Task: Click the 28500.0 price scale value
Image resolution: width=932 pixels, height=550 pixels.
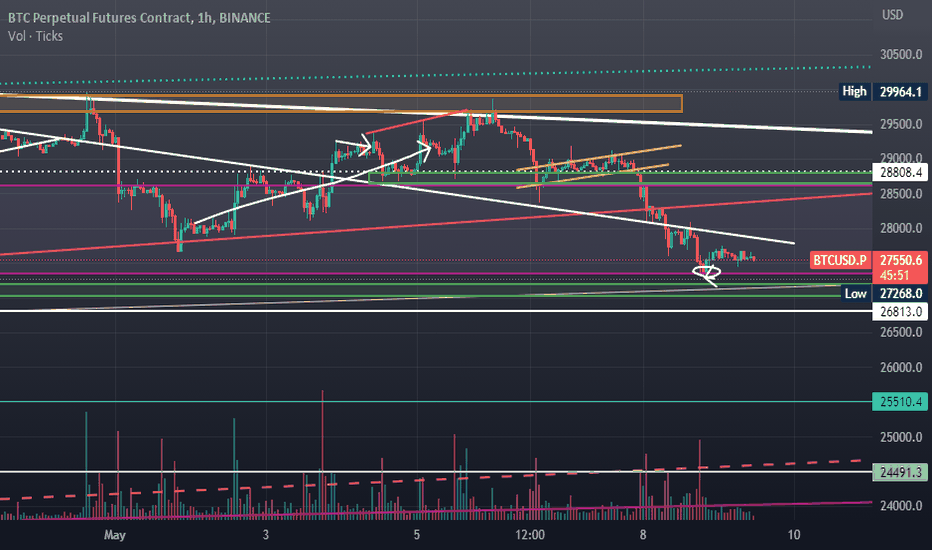Action: coord(901,194)
